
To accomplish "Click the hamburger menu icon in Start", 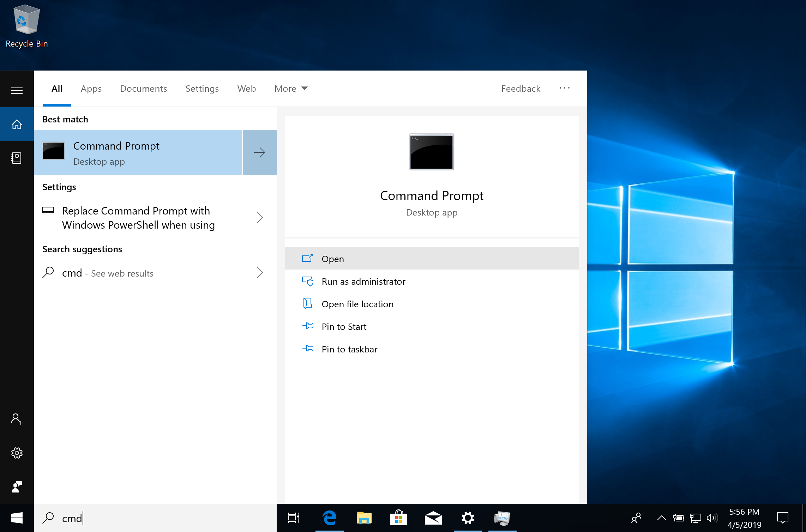I will [17, 90].
